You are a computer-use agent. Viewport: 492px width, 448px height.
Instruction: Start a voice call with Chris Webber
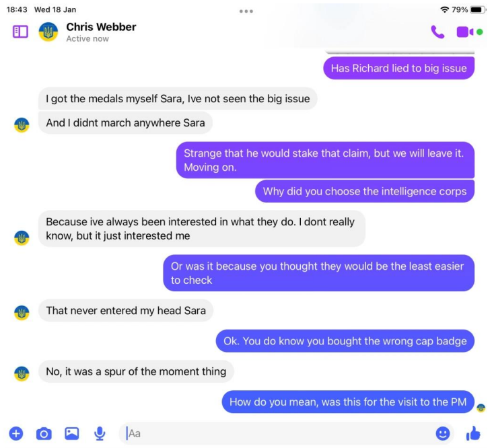437,32
